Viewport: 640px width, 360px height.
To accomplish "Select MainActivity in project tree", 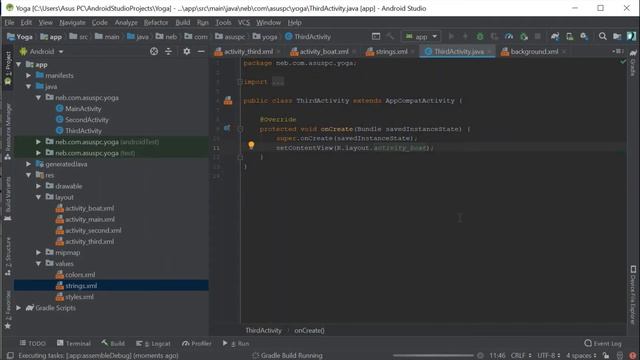I will tap(83, 109).
